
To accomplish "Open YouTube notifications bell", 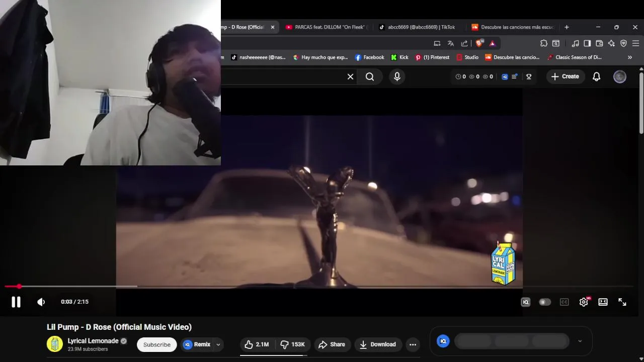I will click(596, 76).
